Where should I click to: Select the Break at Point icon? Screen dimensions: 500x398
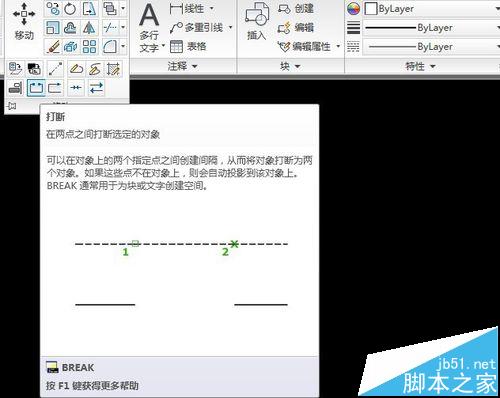55,88
